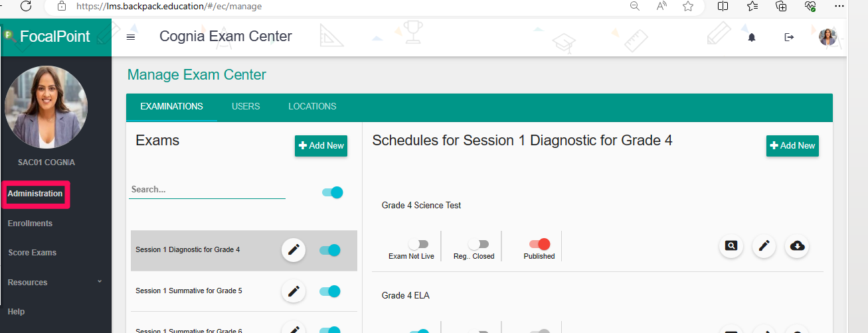Focus the exam Search field
Screen dimensions: 868x333
coord(207,190)
